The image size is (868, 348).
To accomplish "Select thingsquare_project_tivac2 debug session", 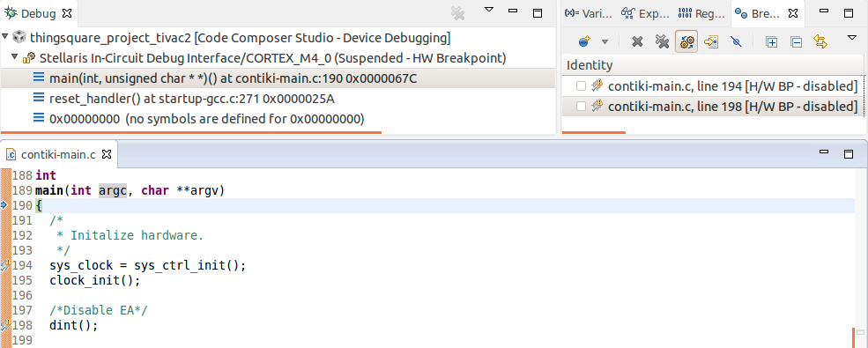I will 240,38.
